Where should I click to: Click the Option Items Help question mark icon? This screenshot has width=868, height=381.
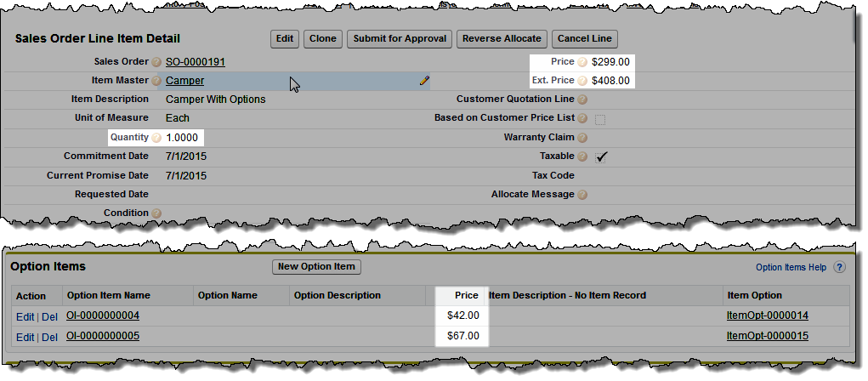coord(839,267)
